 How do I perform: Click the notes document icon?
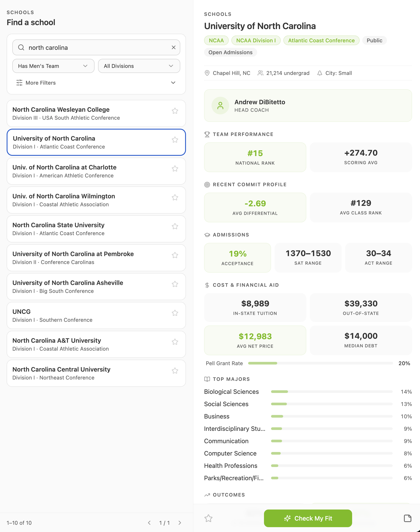point(407,518)
